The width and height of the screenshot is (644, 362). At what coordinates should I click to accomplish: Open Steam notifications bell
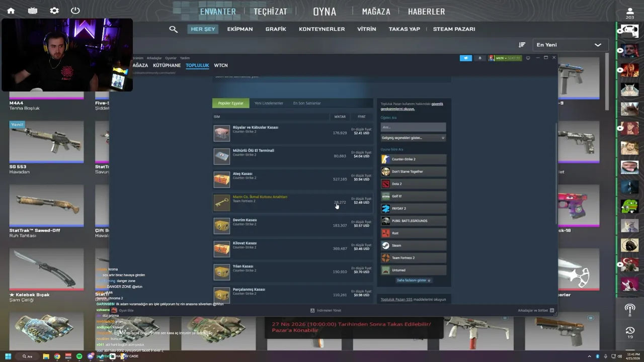point(479,58)
